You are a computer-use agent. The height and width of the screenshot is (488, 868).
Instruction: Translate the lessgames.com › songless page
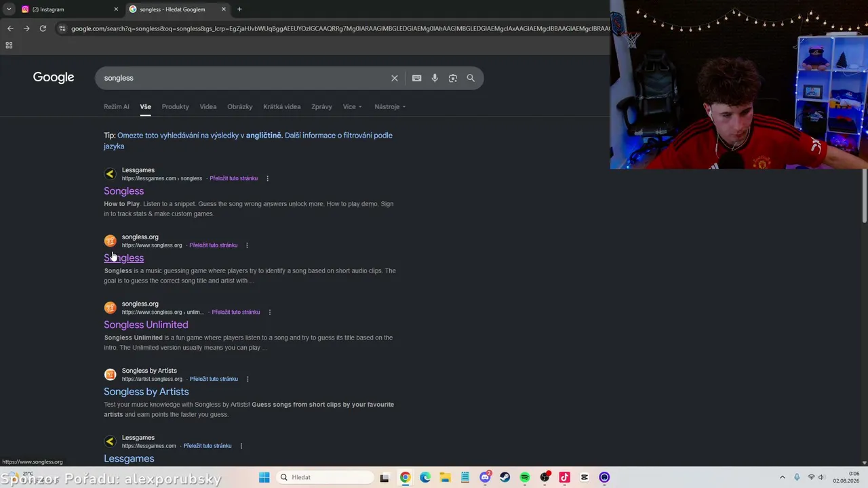click(234, 178)
